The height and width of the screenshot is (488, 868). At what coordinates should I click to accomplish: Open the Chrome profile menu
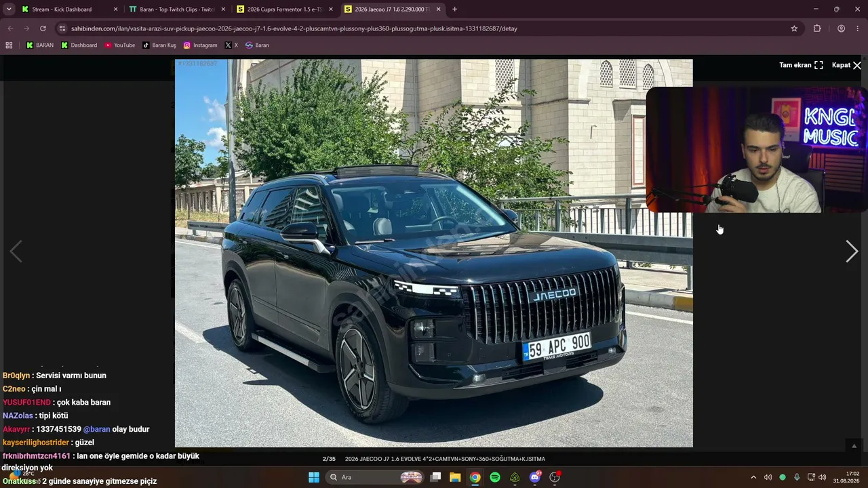(841, 28)
